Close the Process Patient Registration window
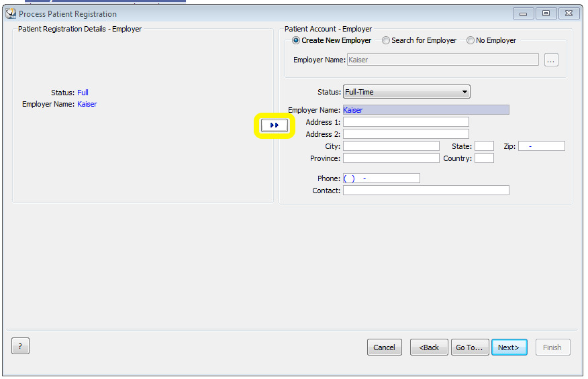The height and width of the screenshot is (379, 588). click(x=569, y=13)
